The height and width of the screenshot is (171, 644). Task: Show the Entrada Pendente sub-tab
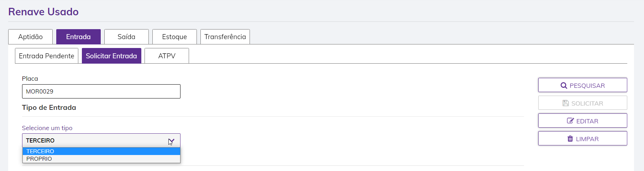click(47, 56)
